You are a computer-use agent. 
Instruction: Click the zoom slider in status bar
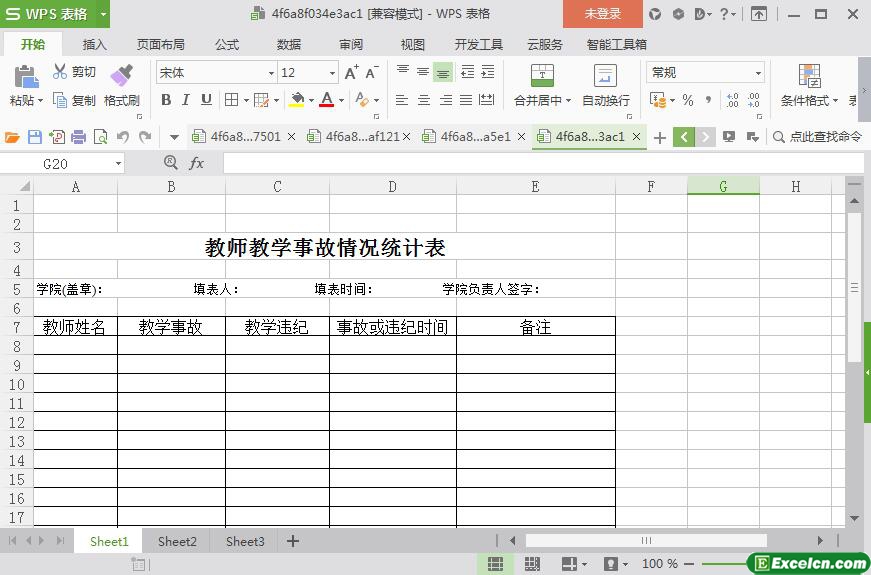point(725,564)
